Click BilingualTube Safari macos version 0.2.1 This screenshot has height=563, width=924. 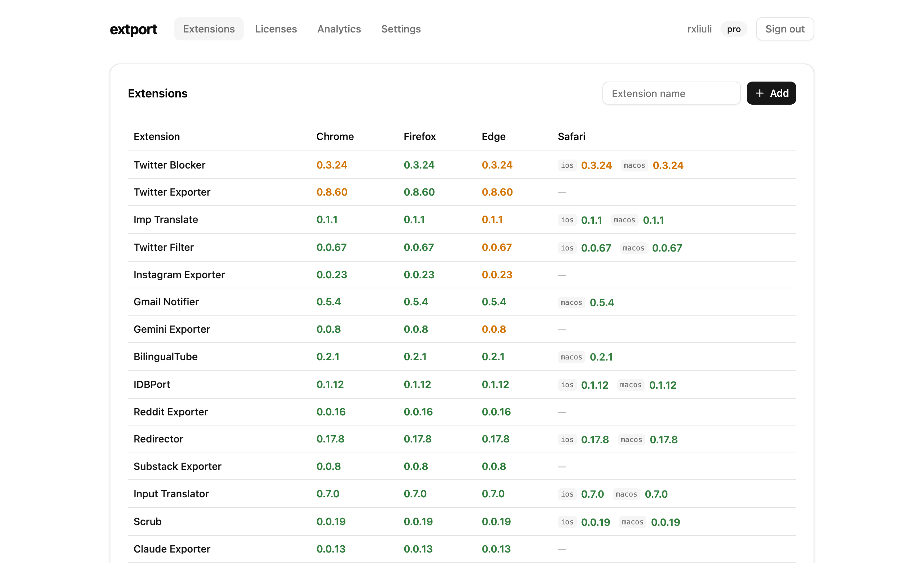(x=601, y=357)
